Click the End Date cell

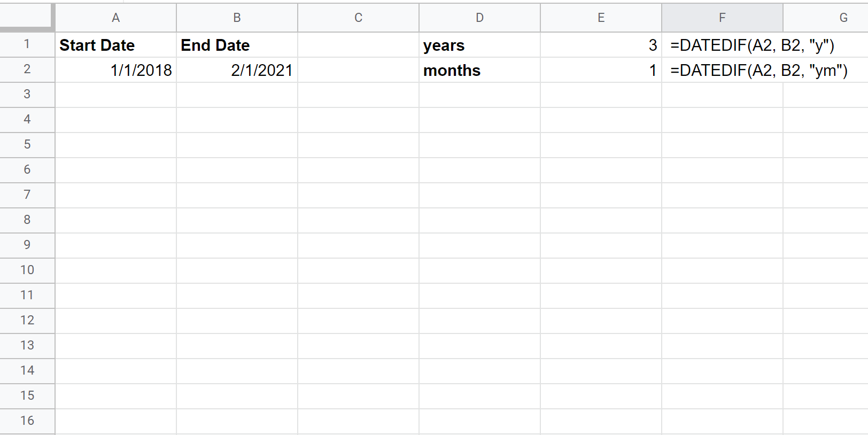pyautogui.click(x=237, y=45)
